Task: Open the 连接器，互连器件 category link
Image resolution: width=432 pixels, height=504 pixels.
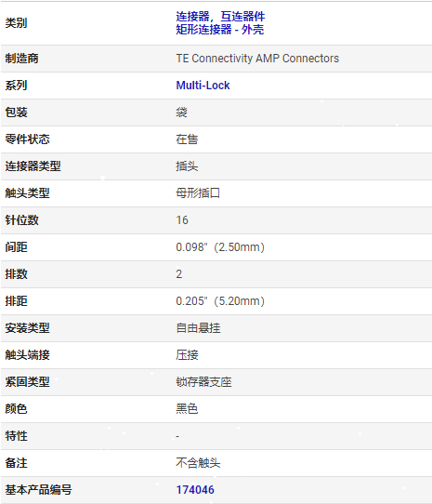Action: tap(220, 17)
